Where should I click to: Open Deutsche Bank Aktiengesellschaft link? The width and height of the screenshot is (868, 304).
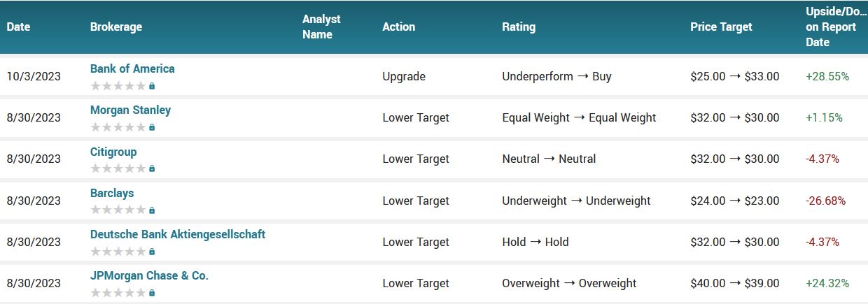(x=178, y=234)
